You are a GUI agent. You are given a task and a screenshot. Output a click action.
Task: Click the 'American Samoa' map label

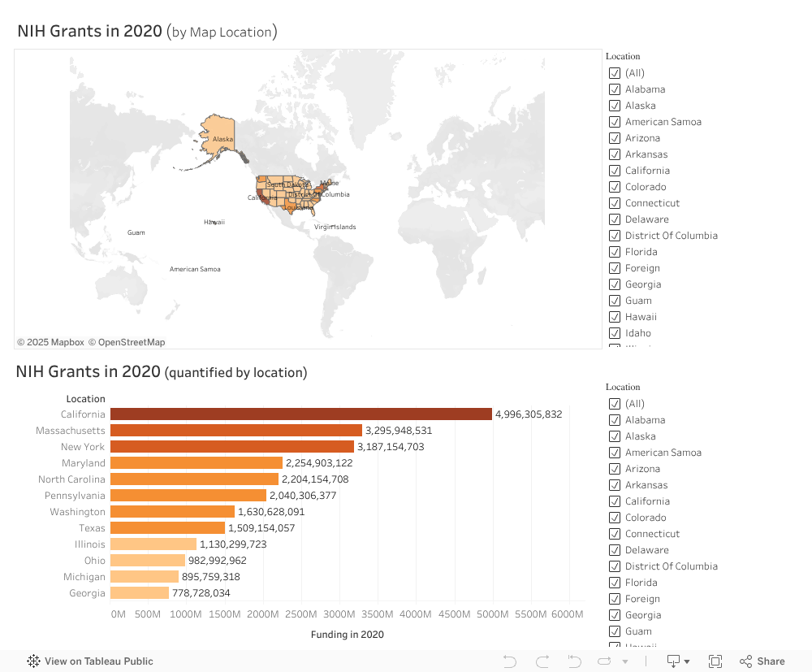(195, 269)
